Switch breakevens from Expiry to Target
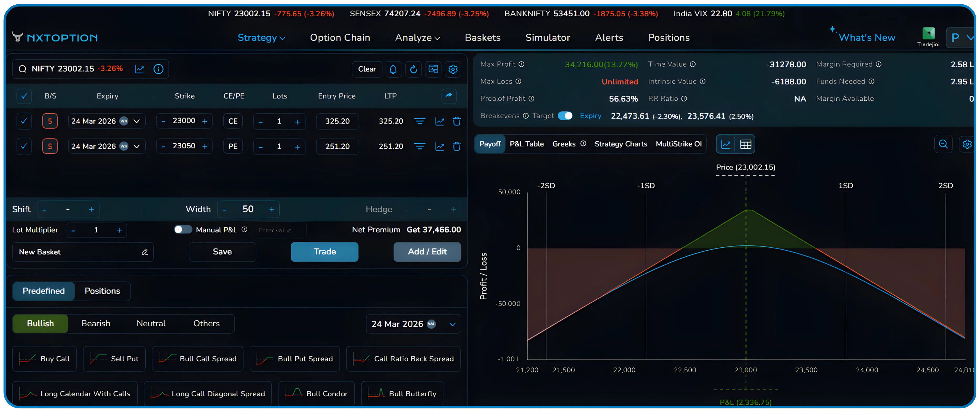980x412 pixels. [x=565, y=116]
